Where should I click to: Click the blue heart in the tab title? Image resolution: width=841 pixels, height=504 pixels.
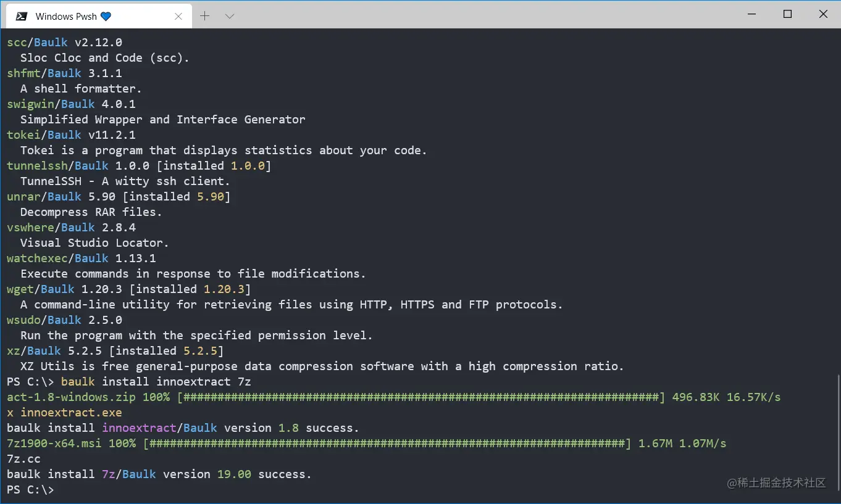pos(106,17)
